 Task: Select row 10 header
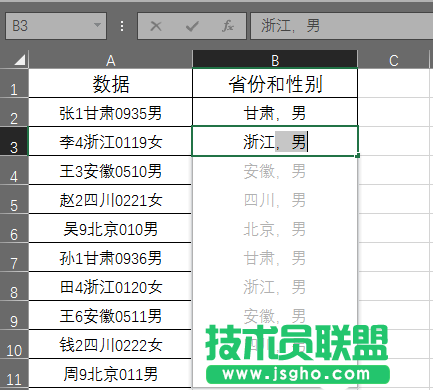click(14, 344)
